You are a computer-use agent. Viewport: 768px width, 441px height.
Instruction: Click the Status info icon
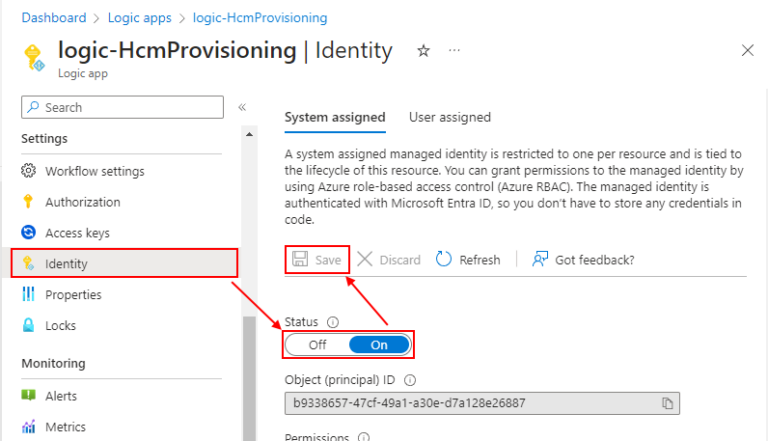[x=333, y=322]
